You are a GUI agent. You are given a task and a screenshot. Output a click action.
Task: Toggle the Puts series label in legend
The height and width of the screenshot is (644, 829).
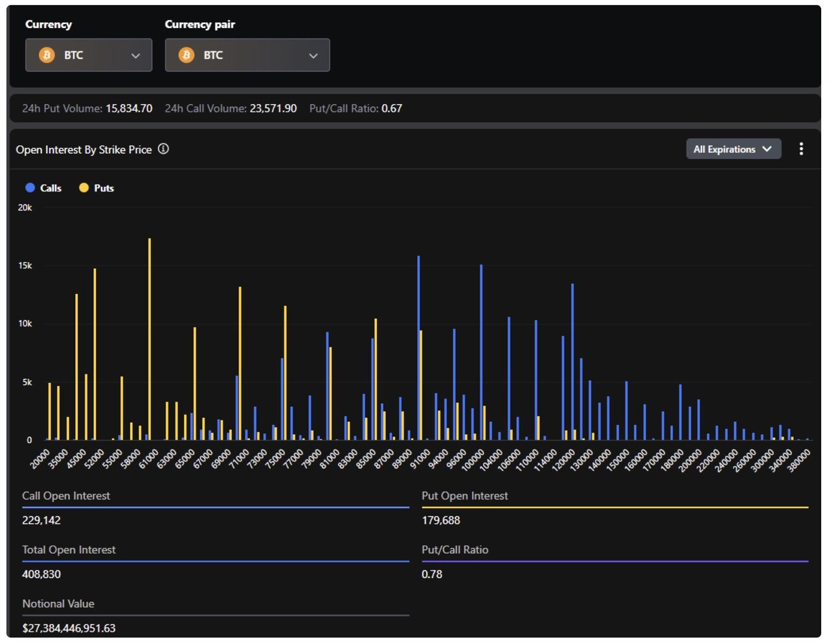point(104,188)
